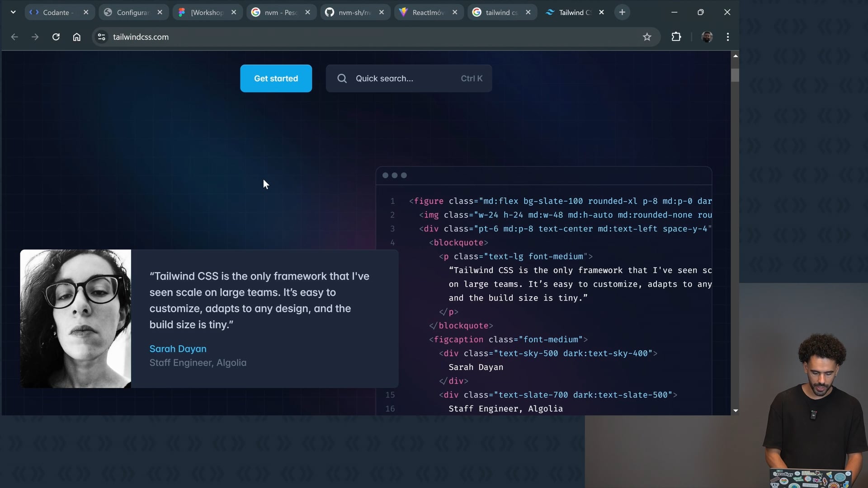Open a new tab with plus icon
Screen dimensions: 868x488
tap(622, 12)
